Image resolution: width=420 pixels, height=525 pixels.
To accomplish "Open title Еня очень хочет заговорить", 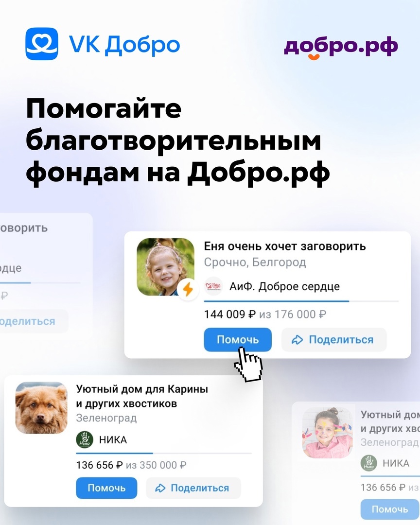I will [285, 246].
